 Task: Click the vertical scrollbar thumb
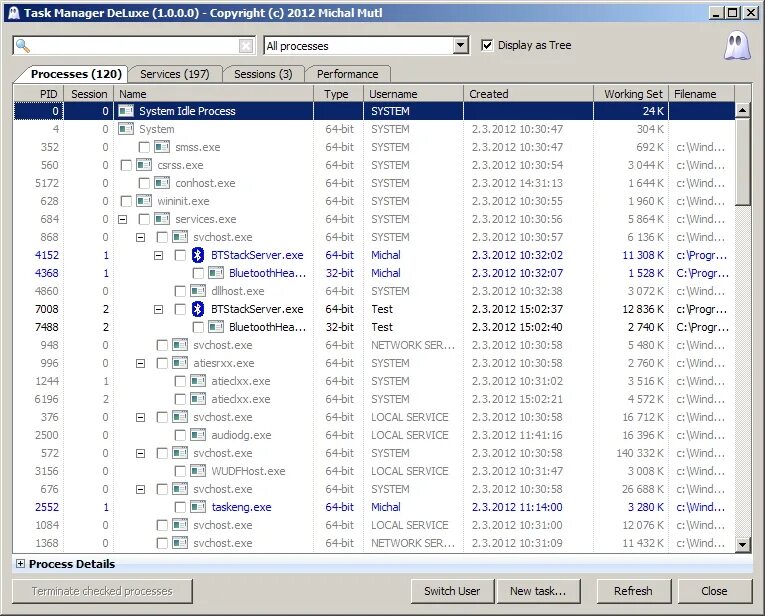coord(743,162)
